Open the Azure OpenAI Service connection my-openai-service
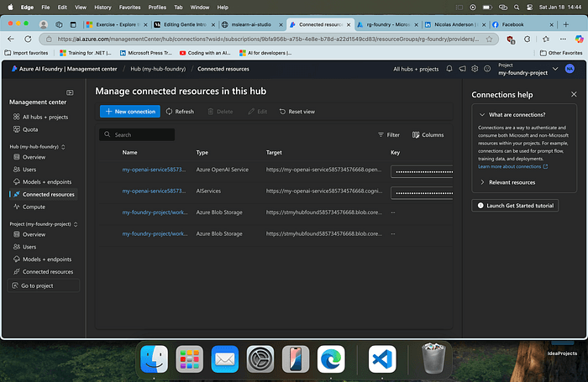The image size is (588, 382). click(154, 170)
